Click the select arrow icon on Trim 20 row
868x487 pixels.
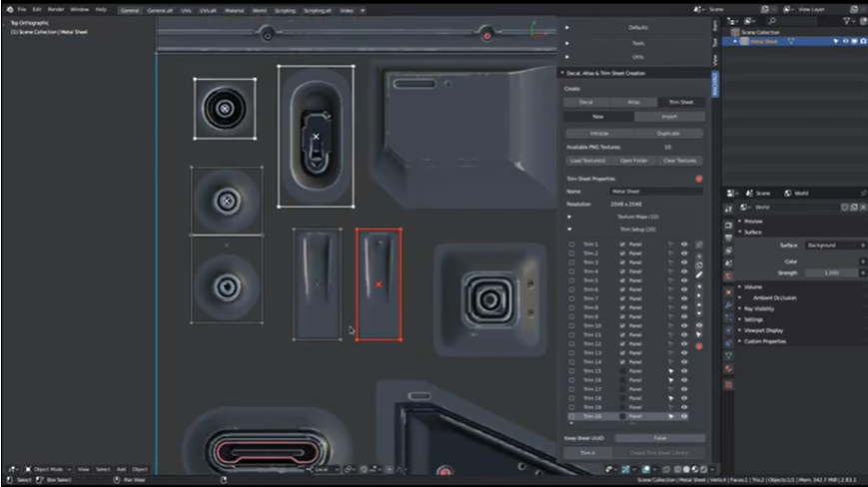coord(671,416)
